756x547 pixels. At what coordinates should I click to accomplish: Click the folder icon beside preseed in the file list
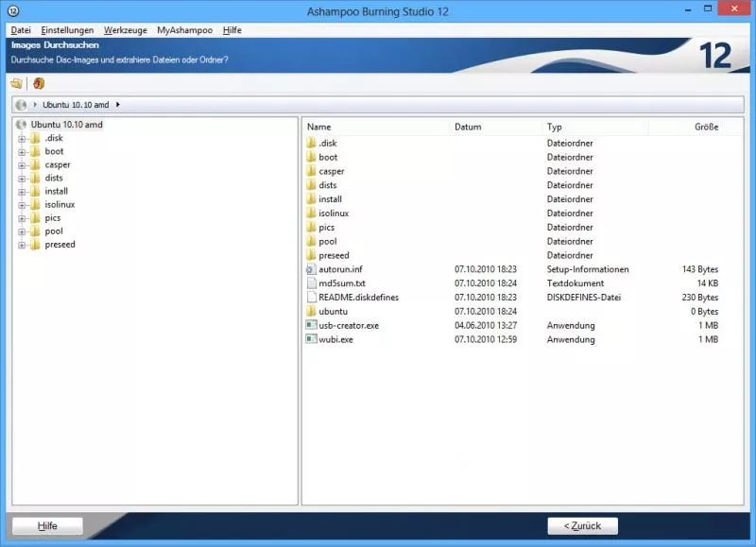pos(312,255)
